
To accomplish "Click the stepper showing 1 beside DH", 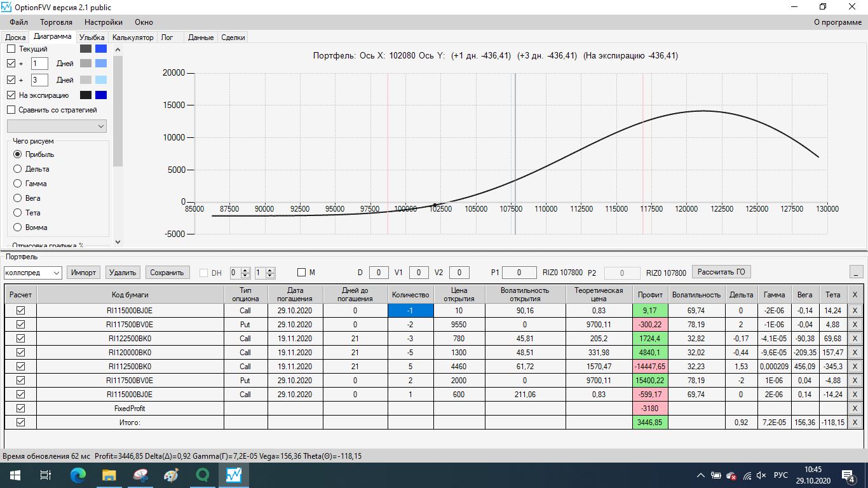I will coord(264,273).
